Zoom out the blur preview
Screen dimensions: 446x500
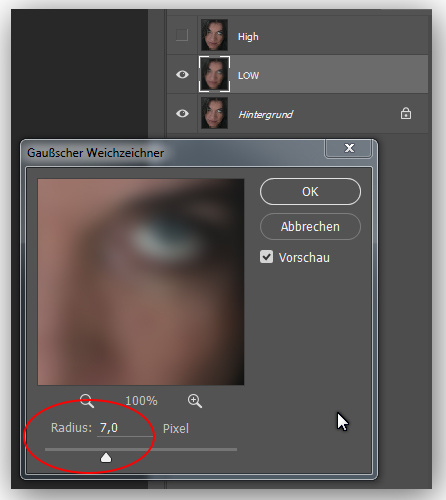[87, 400]
